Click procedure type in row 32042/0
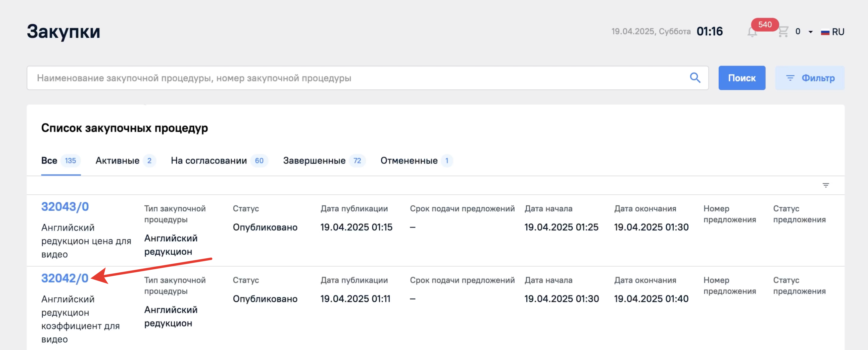The height and width of the screenshot is (350, 868). pos(170,317)
